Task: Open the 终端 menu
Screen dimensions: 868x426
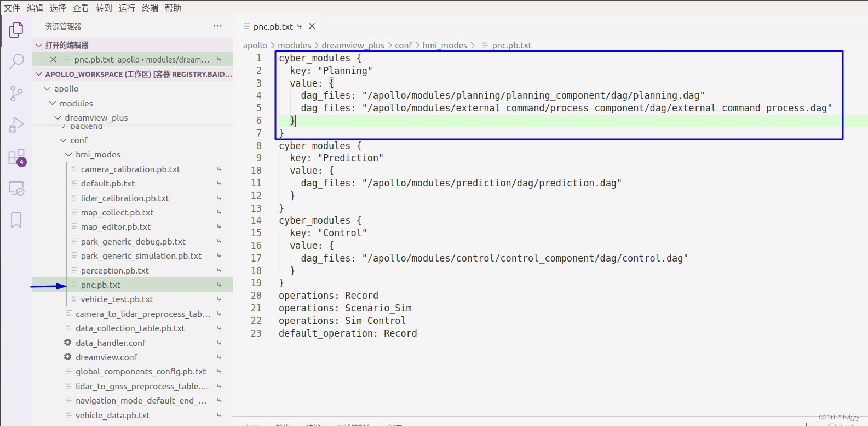Action: (150, 8)
